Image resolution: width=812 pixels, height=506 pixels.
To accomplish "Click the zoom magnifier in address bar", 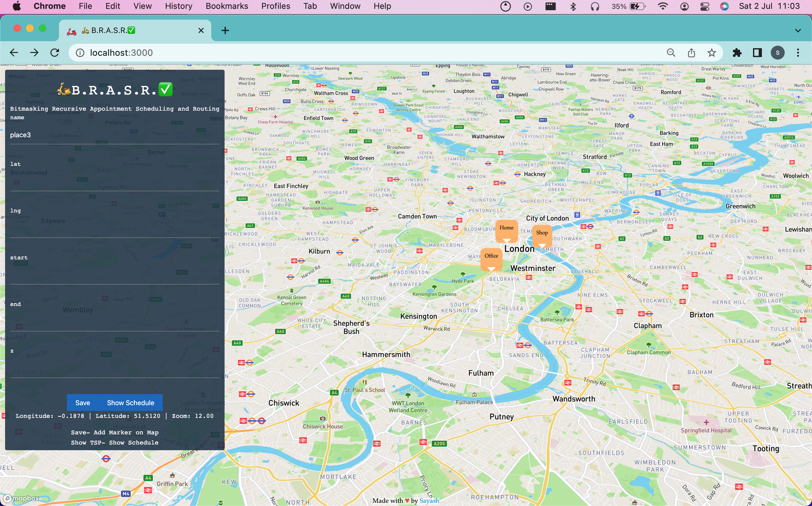I will [671, 53].
